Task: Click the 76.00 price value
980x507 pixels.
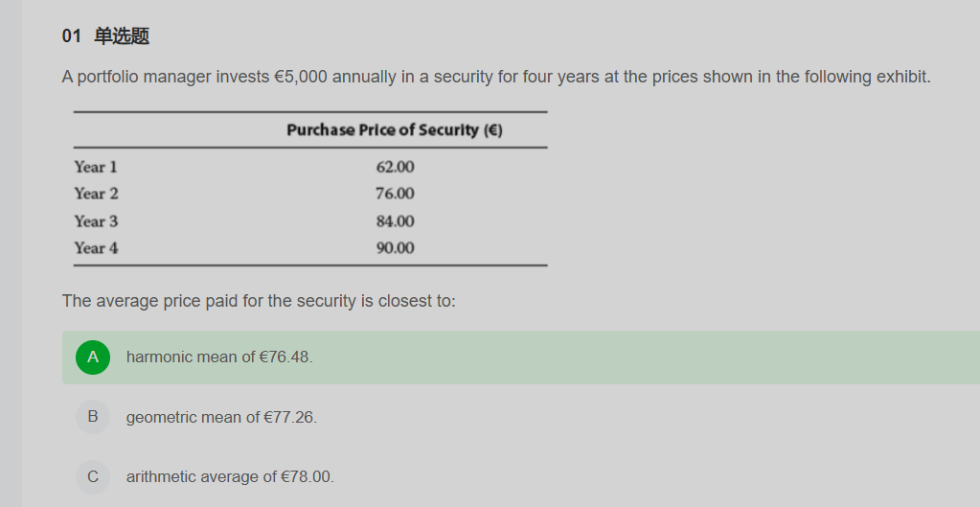Action: [x=395, y=194]
